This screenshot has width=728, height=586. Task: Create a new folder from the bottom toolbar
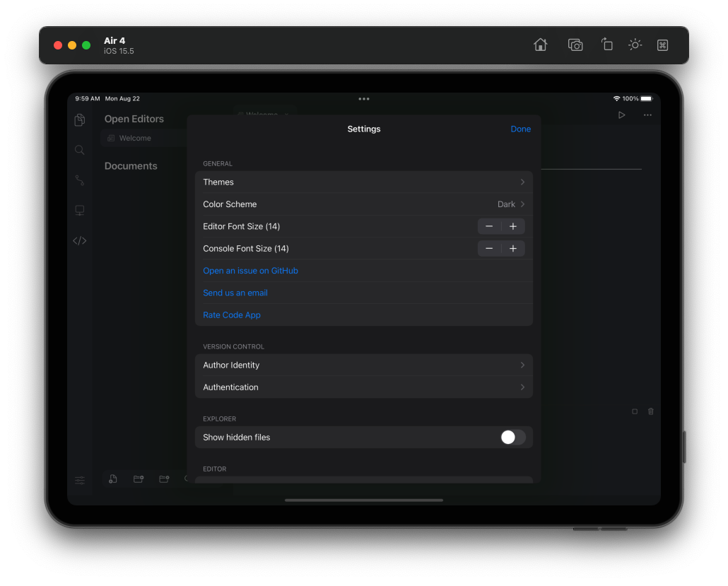click(x=138, y=479)
